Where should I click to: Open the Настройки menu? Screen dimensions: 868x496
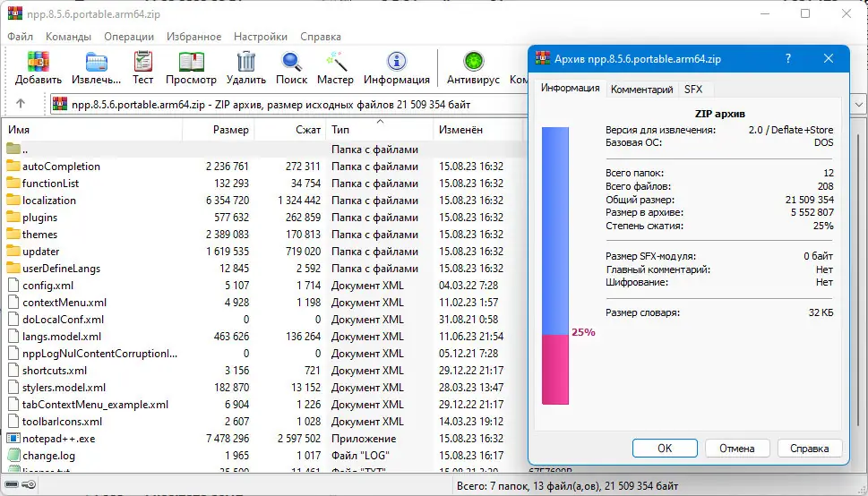260,37
